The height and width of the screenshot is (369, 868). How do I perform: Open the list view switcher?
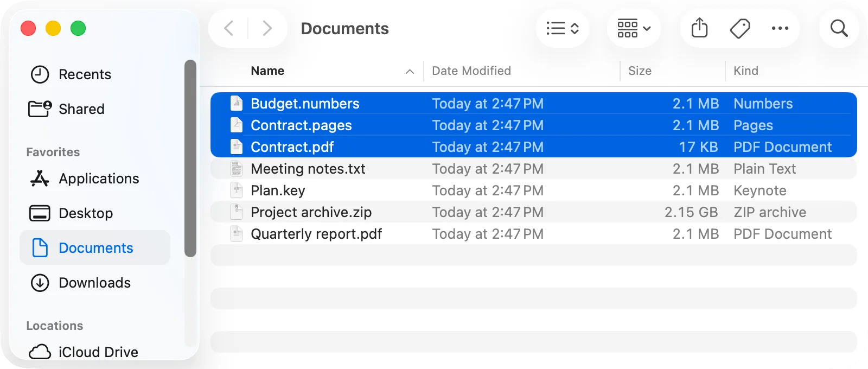tap(563, 28)
